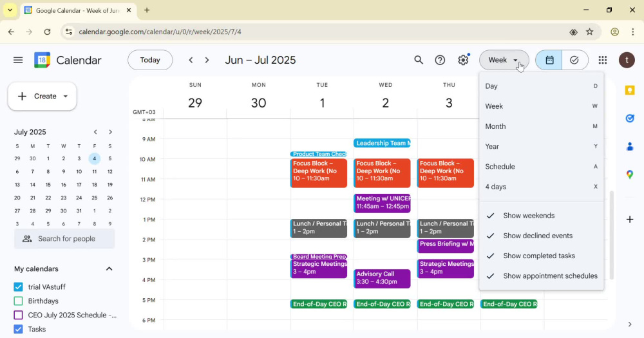Toggle Show completed tasks option
The height and width of the screenshot is (338, 644).
point(542,256)
